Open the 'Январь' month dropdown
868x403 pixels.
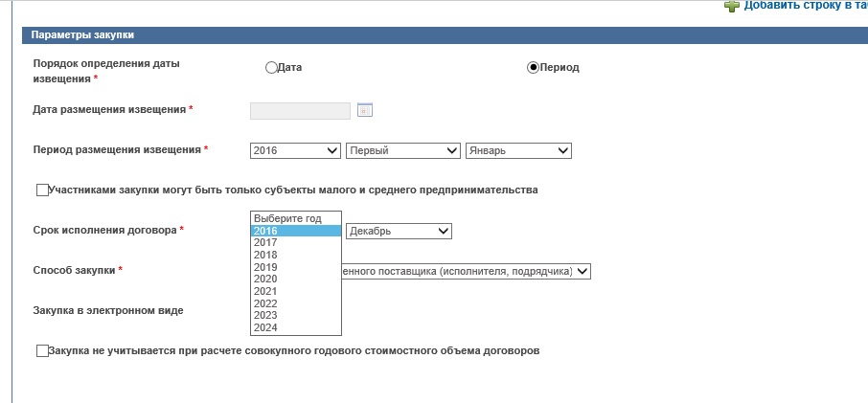pyautogui.click(x=517, y=150)
